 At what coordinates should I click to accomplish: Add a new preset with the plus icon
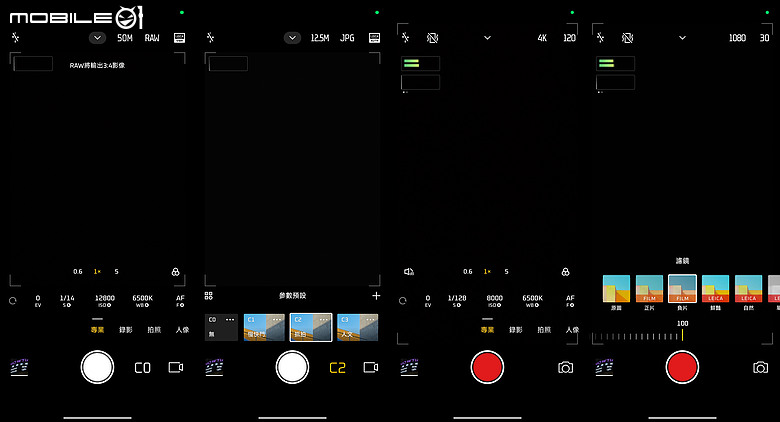[x=376, y=296]
